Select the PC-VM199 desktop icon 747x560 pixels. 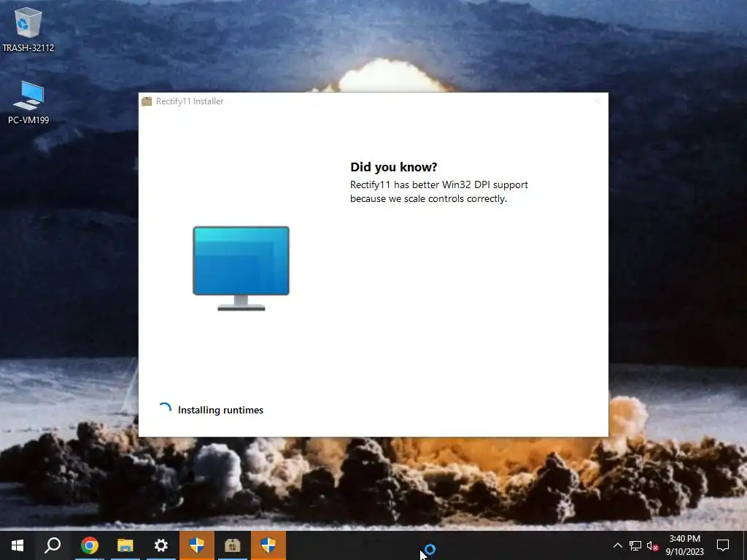28,102
